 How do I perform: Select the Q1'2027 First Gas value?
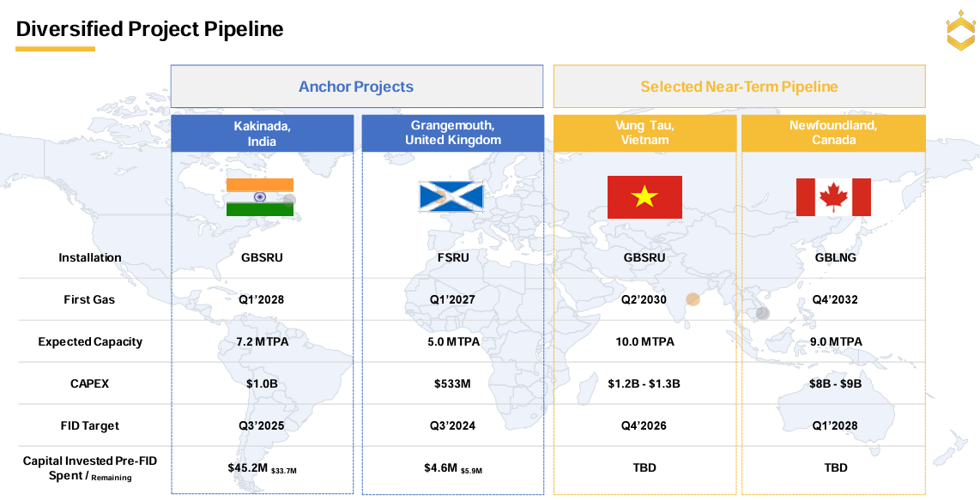click(452, 299)
